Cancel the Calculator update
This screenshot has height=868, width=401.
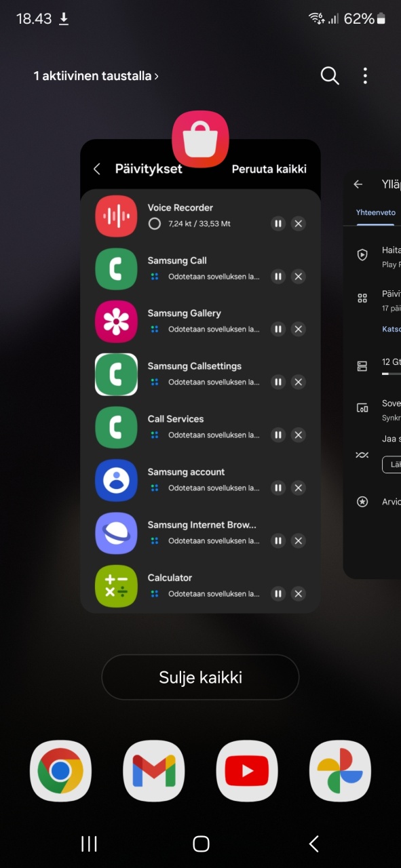pyautogui.click(x=298, y=593)
